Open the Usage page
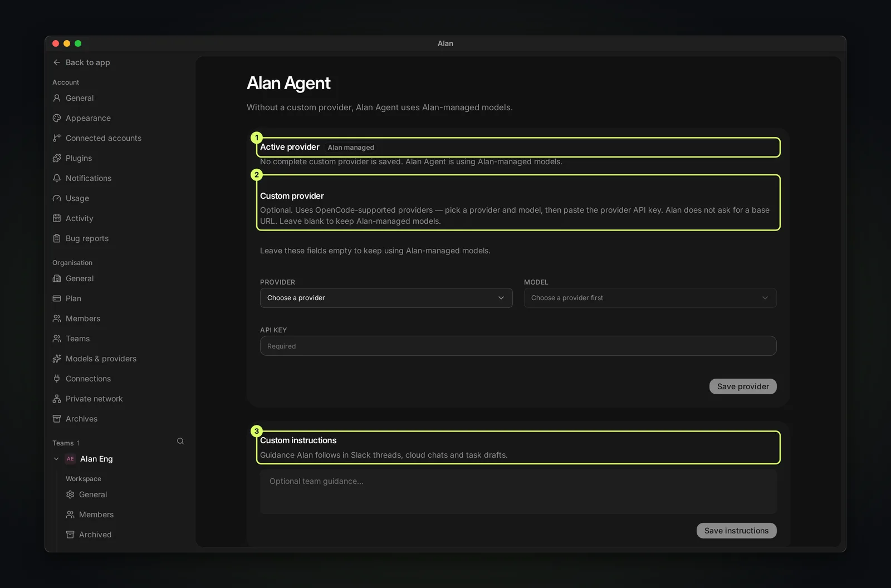Viewport: 891px width, 588px height. coord(77,198)
